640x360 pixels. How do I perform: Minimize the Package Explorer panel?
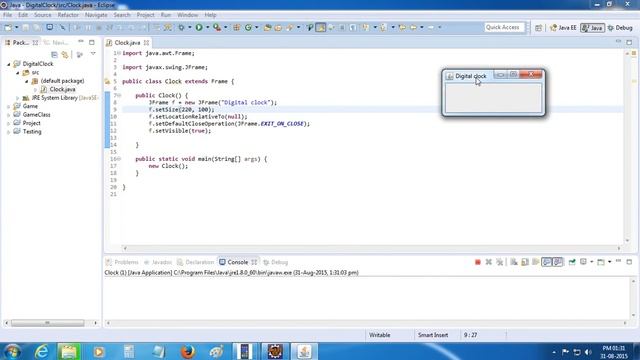point(81,42)
